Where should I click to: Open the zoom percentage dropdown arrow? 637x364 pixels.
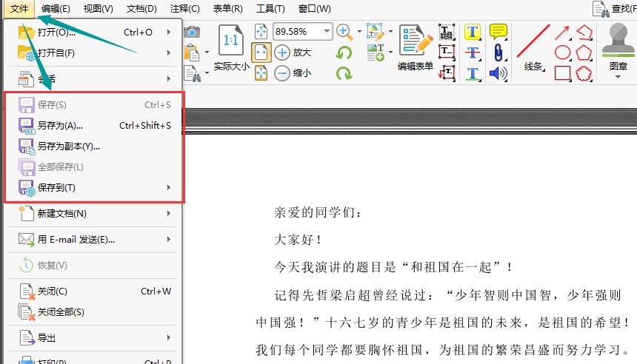[x=327, y=32]
